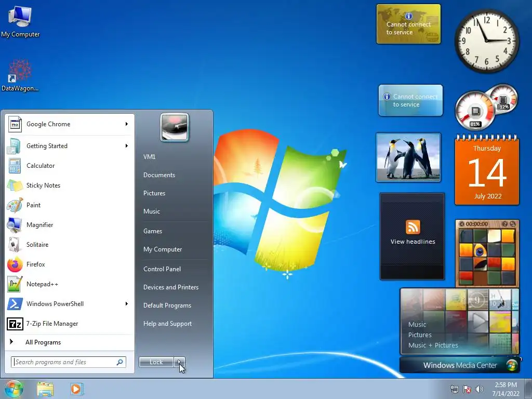Screen dimensions: 532x399
Task: Open Help and Support
Action: point(167,324)
